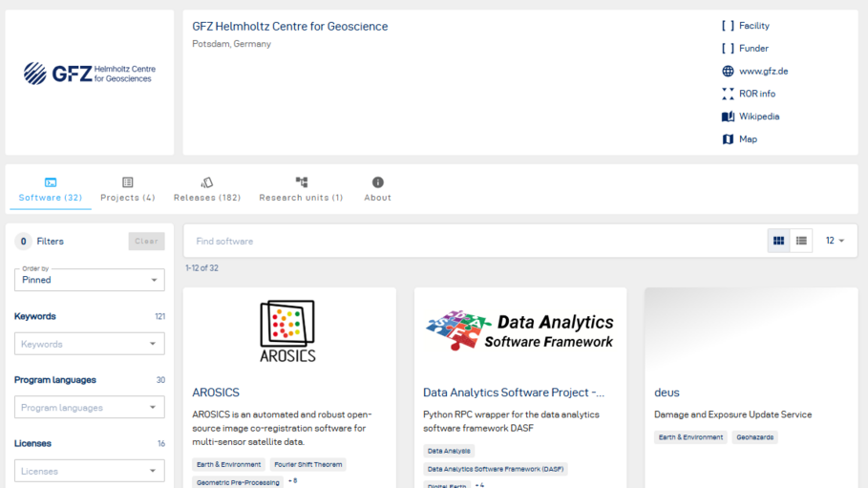Click the Geometric Pre-Processing keyword tag
Screen dimensions: 868x488
[x=238, y=482]
